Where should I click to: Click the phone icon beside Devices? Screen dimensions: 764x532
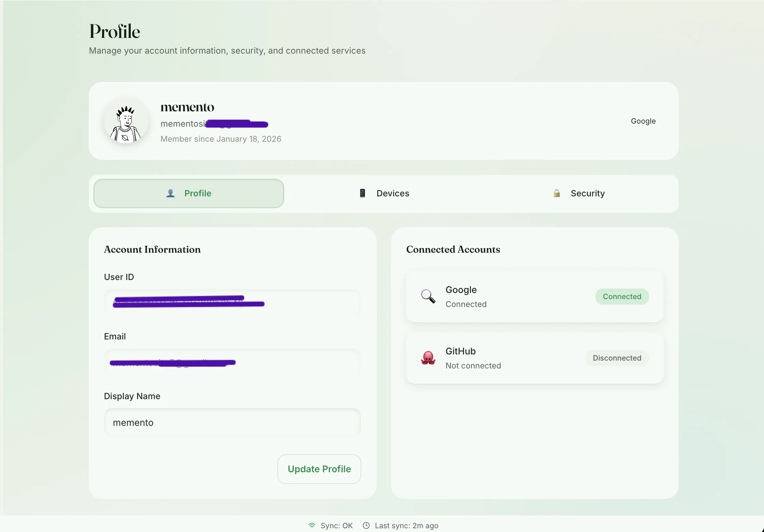tap(363, 193)
